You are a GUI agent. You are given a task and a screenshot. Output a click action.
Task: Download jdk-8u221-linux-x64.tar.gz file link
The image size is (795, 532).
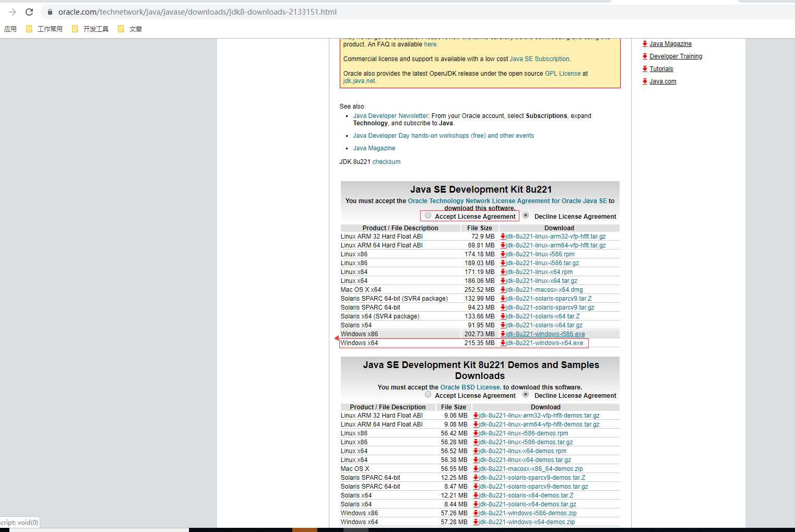(x=541, y=281)
